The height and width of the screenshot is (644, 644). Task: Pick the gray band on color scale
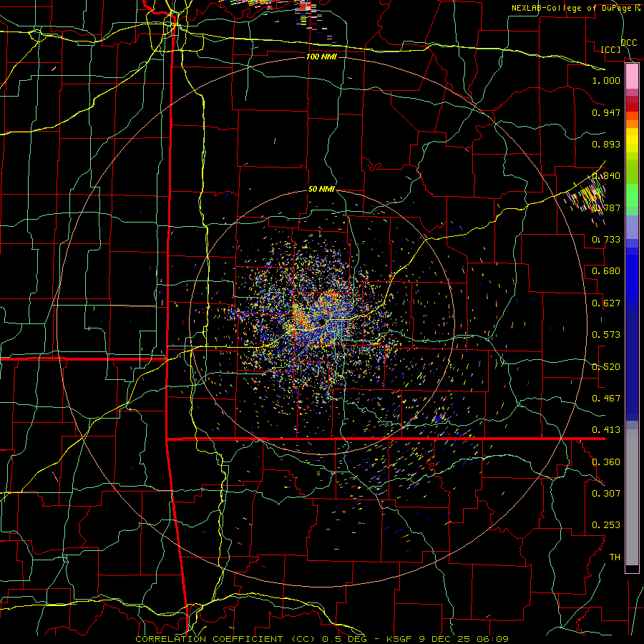click(632, 497)
